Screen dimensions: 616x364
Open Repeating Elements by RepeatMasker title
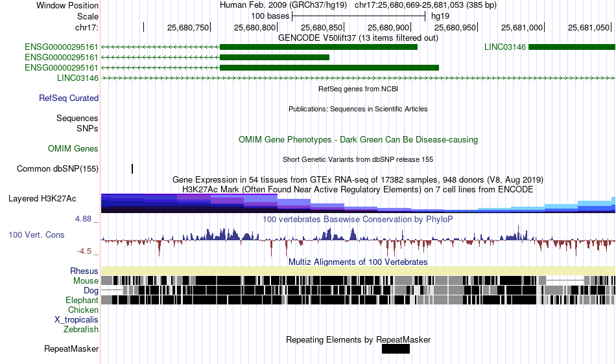(x=358, y=339)
